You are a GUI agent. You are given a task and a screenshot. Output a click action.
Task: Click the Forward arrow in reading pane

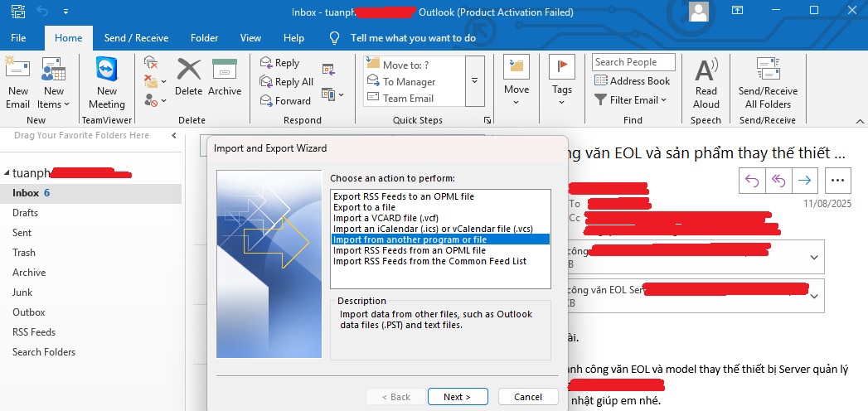(x=803, y=180)
